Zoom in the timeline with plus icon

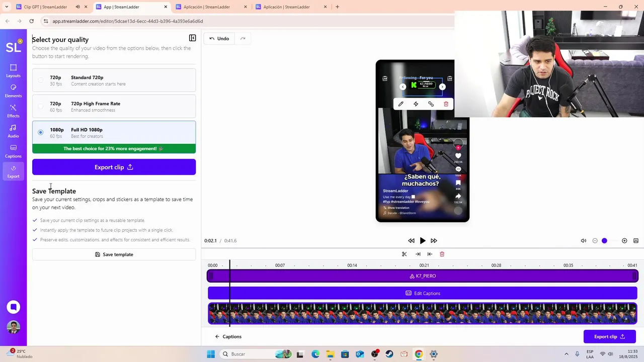click(624, 241)
